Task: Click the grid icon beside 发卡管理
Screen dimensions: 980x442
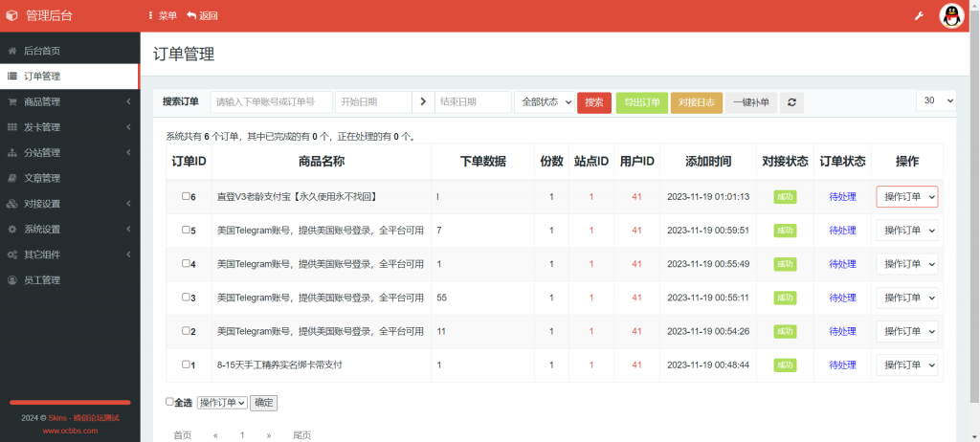Action: coord(11,127)
